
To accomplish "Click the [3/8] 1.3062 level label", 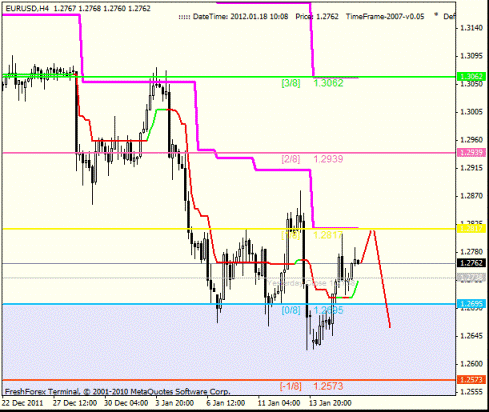I will tap(312, 83).
